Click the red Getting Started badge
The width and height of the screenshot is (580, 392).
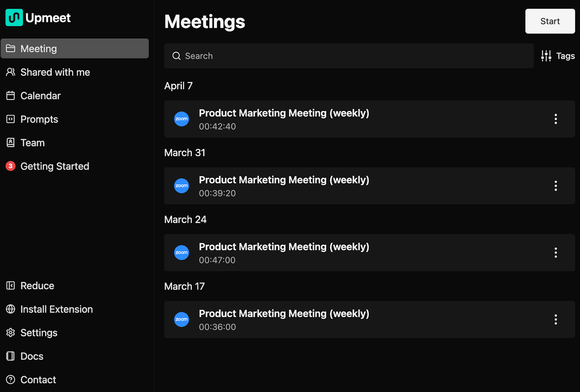coord(10,166)
